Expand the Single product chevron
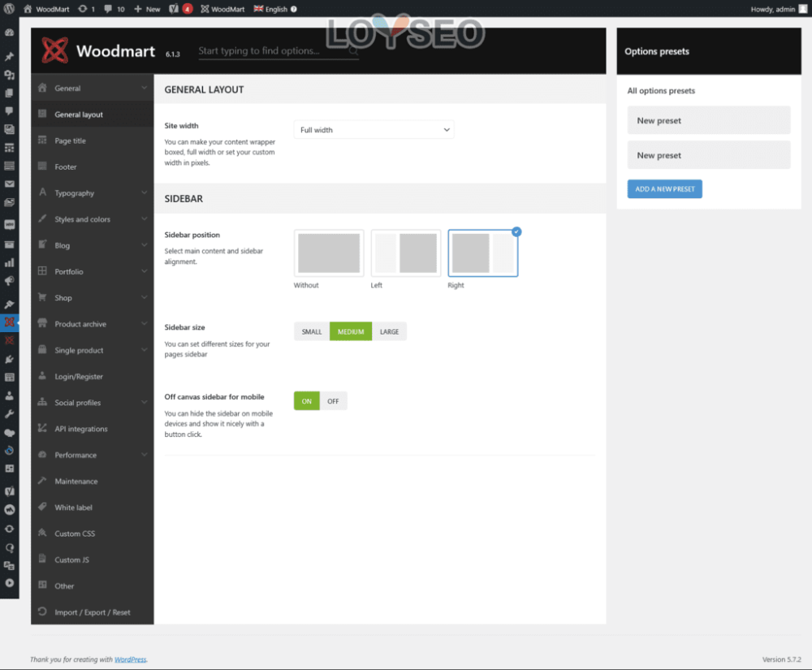812x670 pixels. pyautogui.click(x=144, y=350)
